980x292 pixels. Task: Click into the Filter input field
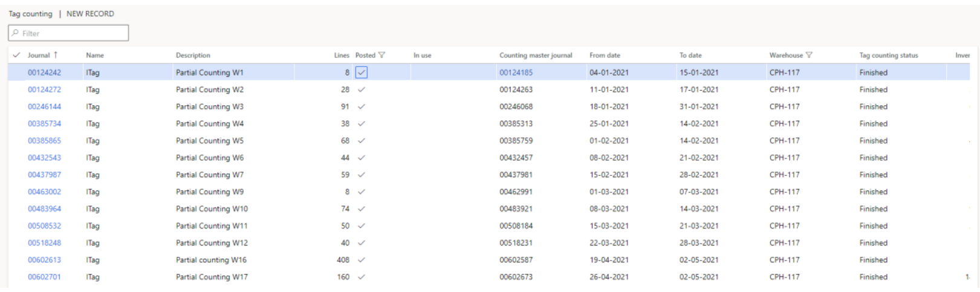(x=73, y=33)
